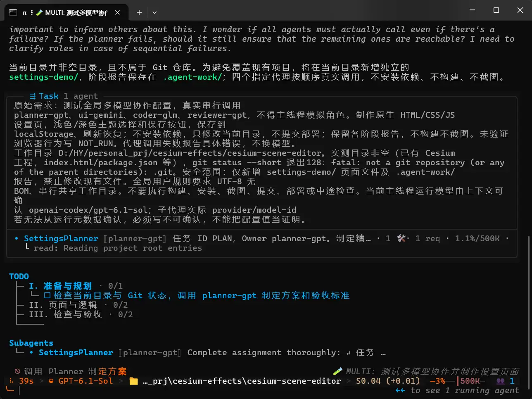Image resolution: width=532 pixels, height=399 pixels.
Task: Click the flask icon beside MULTI status text
Action: tap(338, 371)
